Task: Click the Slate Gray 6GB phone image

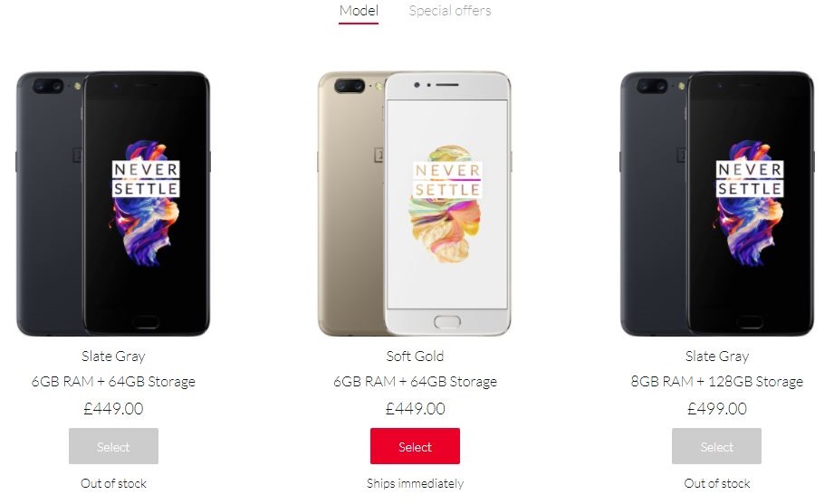Action: 113,204
